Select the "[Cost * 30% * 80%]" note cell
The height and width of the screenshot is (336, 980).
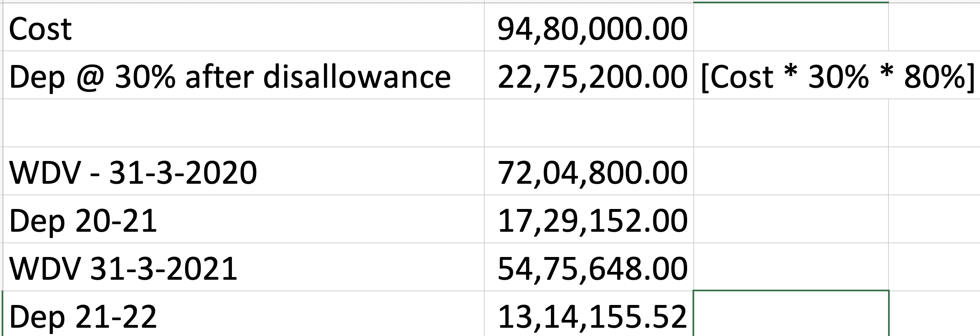click(791, 76)
